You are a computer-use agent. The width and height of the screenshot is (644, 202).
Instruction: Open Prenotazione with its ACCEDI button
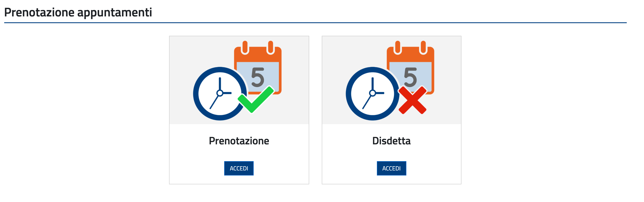pyautogui.click(x=239, y=168)
